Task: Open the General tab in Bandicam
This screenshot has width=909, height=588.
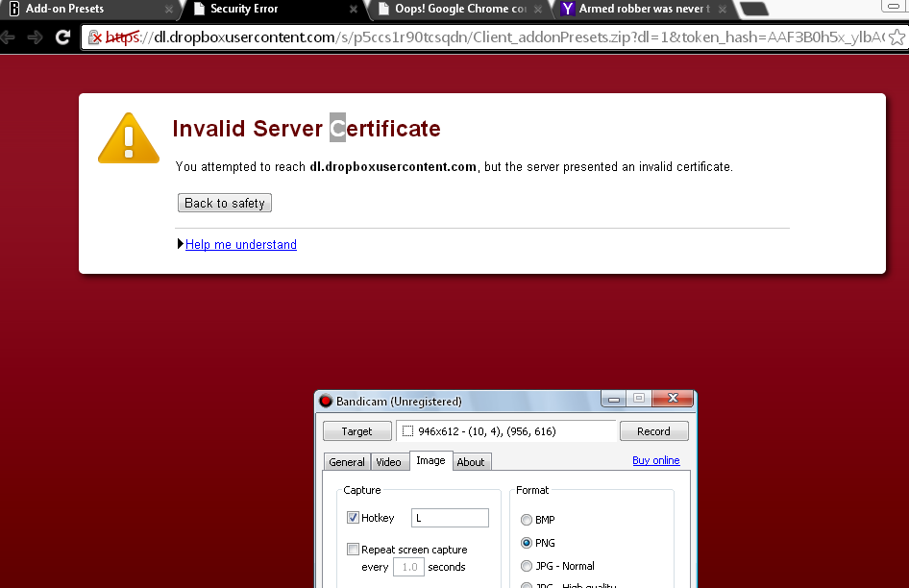Action: point(347,461)
